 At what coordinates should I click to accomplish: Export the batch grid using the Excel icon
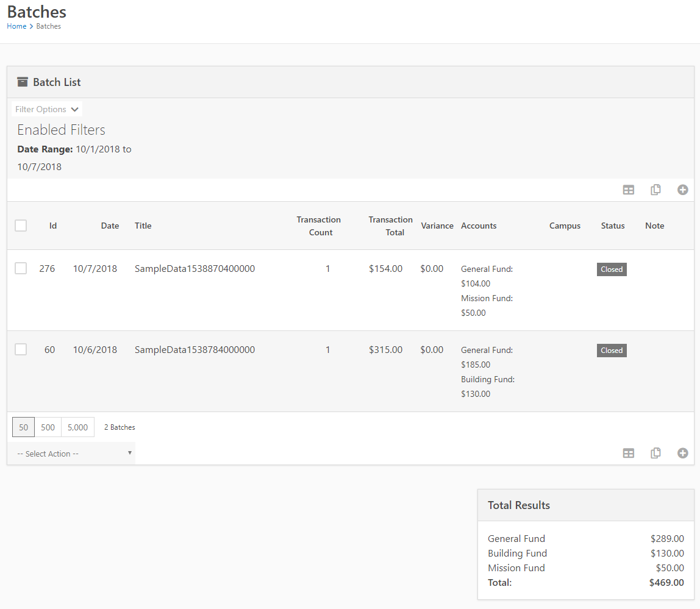[x=629, y=190]
